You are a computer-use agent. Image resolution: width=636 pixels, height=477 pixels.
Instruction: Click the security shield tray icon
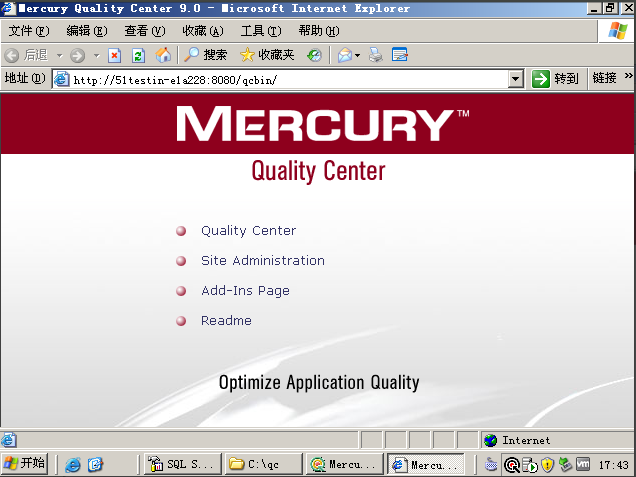point(548,464)
